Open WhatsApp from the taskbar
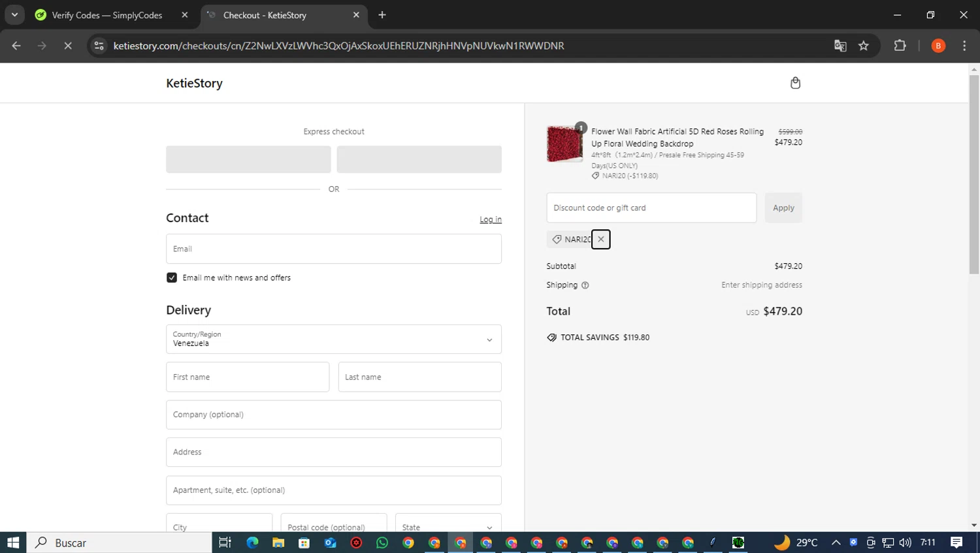980x553 pixels. coord(382,543)
